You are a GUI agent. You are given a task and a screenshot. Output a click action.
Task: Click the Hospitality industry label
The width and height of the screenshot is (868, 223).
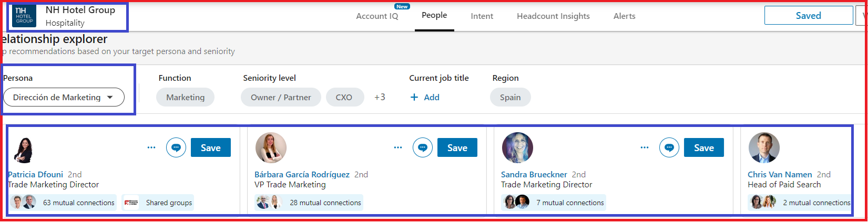point(65,23)
